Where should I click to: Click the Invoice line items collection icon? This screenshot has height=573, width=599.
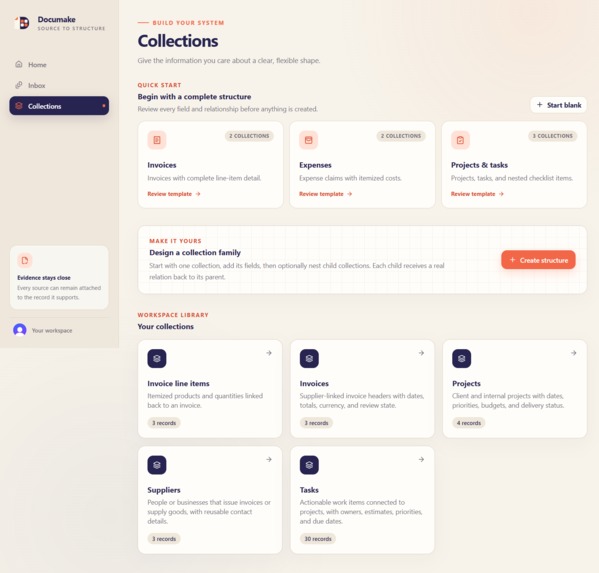[x=157, y=359]
